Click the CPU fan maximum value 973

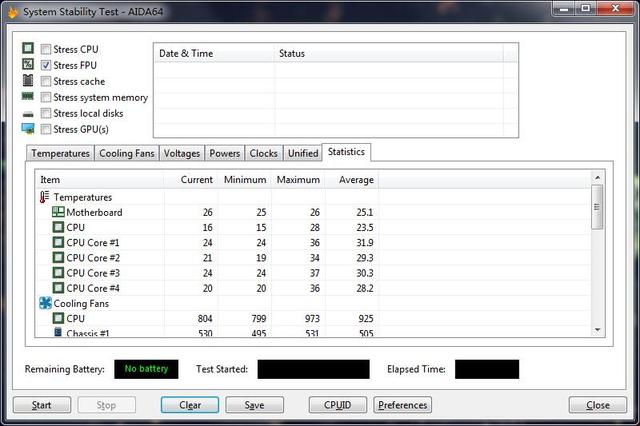(x=312, y=318)
